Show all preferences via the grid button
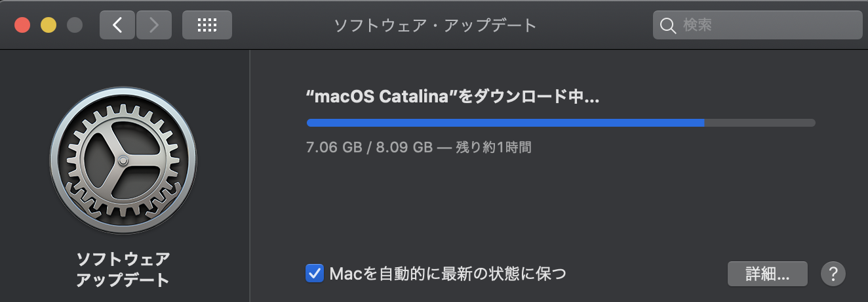Screen dimensions: 868x302 tap(207, 26)
